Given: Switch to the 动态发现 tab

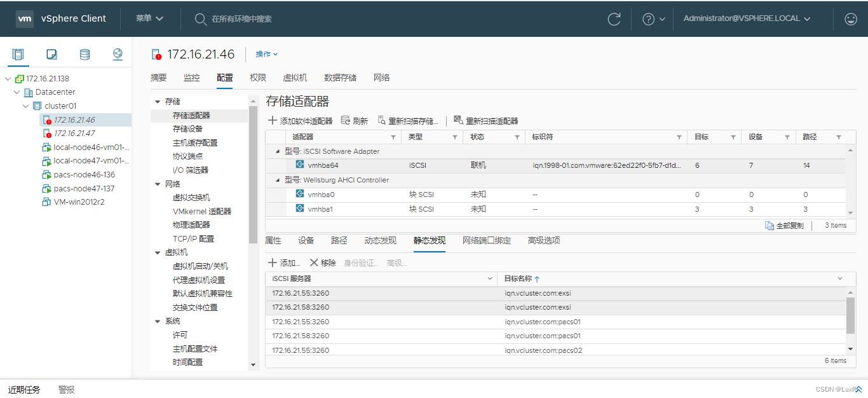Looking at the screenshot, I should pos(381,240).
